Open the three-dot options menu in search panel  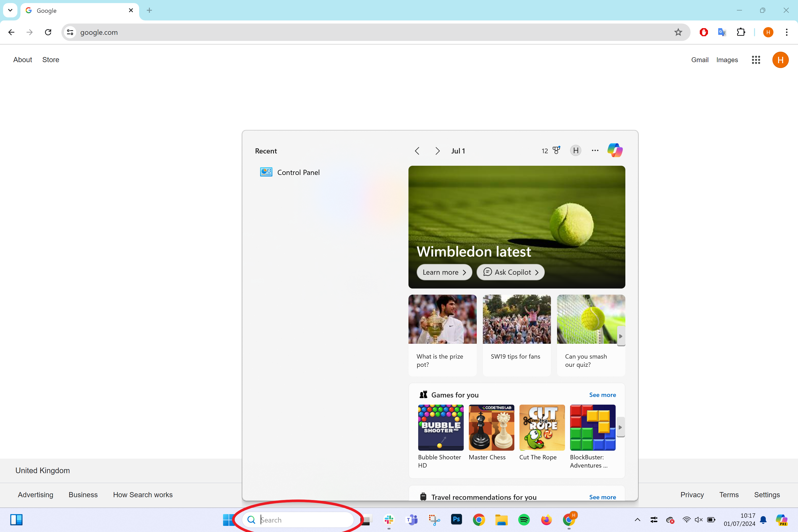point(595,150)
